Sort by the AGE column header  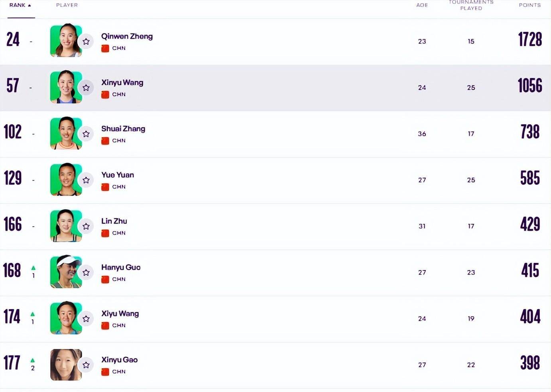click(422, 5)
